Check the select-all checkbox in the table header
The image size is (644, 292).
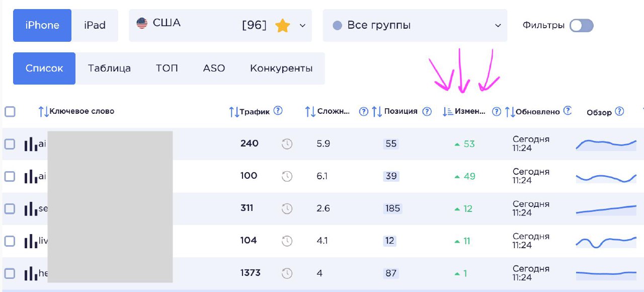coord(10,111)
